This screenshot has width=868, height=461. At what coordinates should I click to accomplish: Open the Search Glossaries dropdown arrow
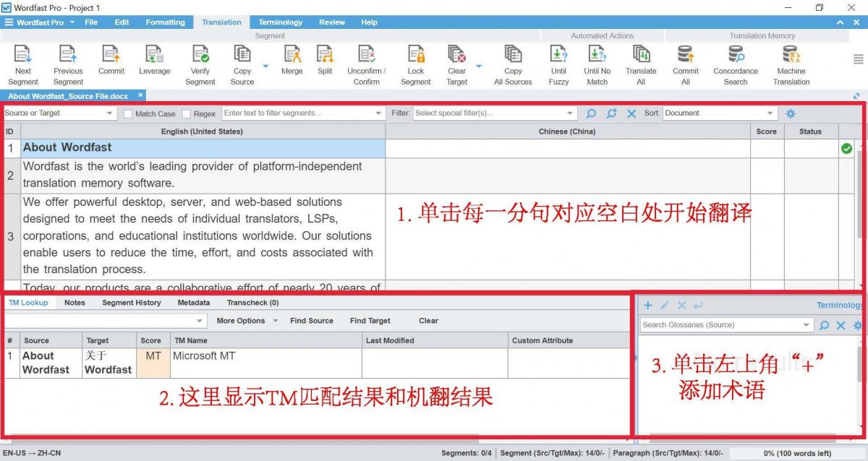pyautogui.click(x=807, y=325)
